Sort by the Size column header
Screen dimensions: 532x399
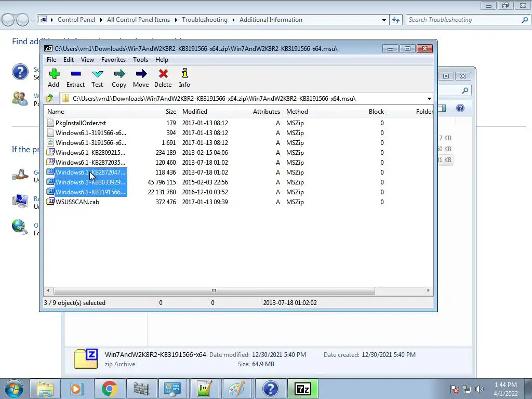153,112
